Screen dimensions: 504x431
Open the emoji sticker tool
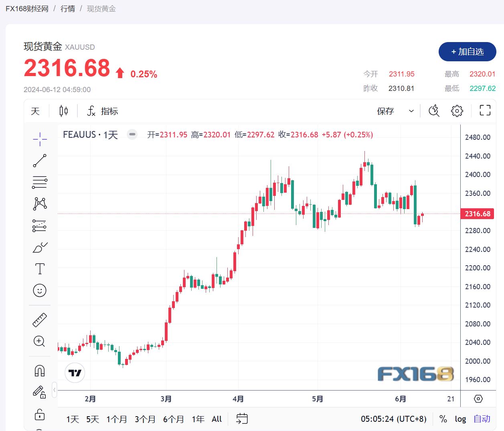pos(39,290)
